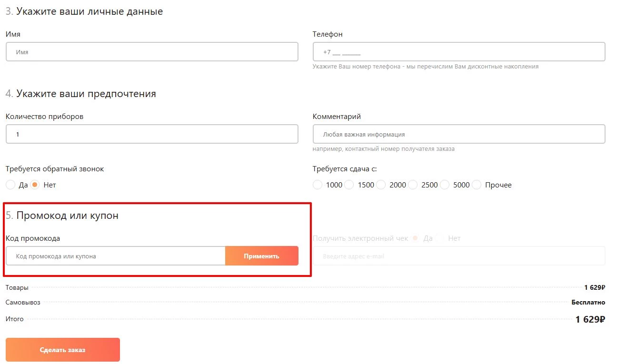Click the Код промокода field label
The width and height of the screenshot is (626, 364).
tap(33, 238)
